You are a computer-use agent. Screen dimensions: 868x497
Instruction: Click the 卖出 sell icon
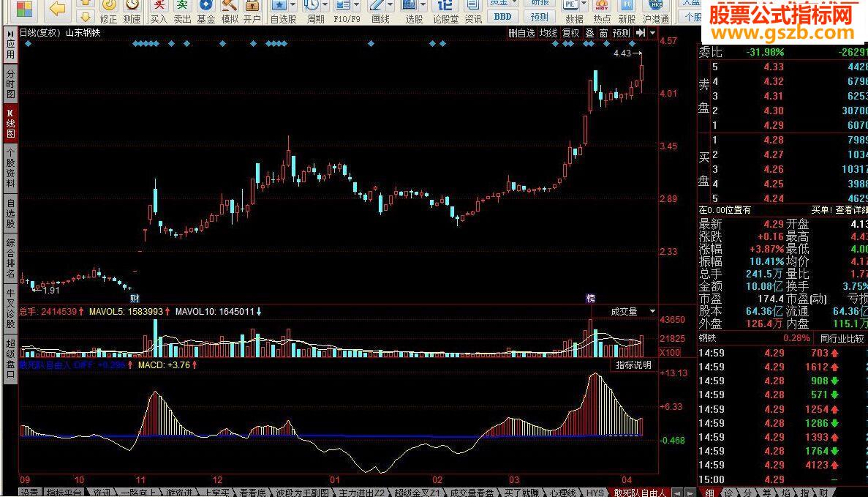pos(182,6)
